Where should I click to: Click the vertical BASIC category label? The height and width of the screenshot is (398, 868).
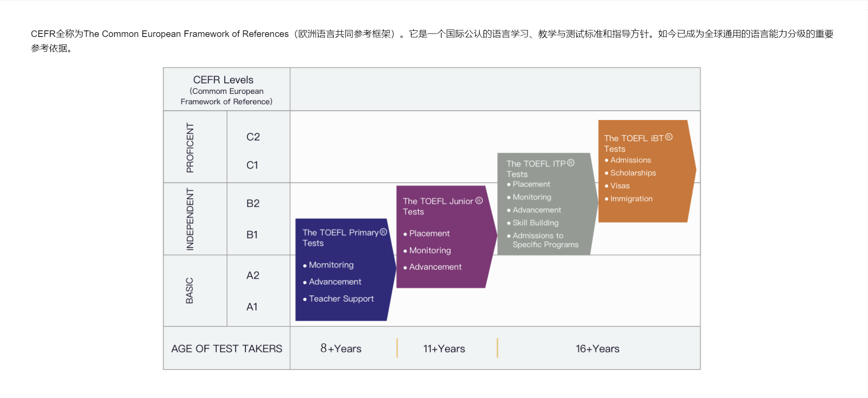click(x=189, y=290)
